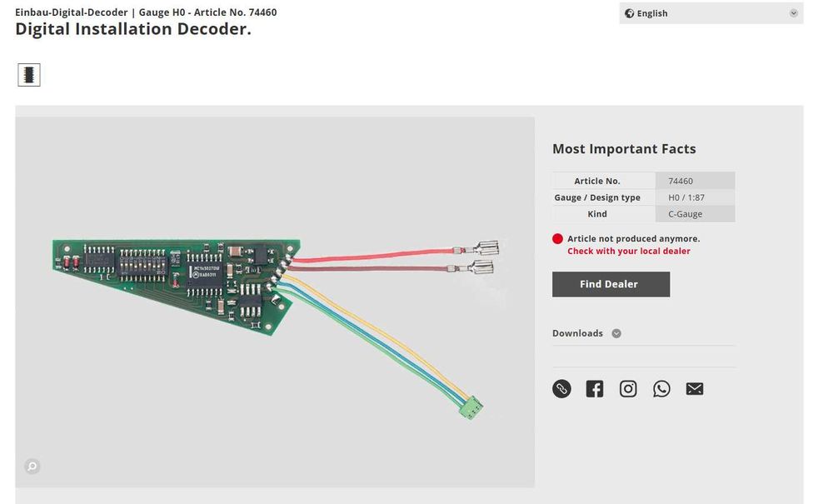Image resolution: width=833 pixels, height=504 pixels.
Task: Select the decoder thumbnail image
Action: (29, 75)
